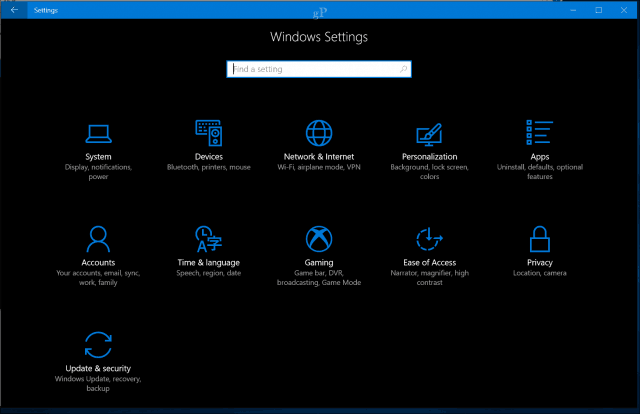Click 'Speech, region, date' description
The image size is (640, 414).
[x=209, y=273]
